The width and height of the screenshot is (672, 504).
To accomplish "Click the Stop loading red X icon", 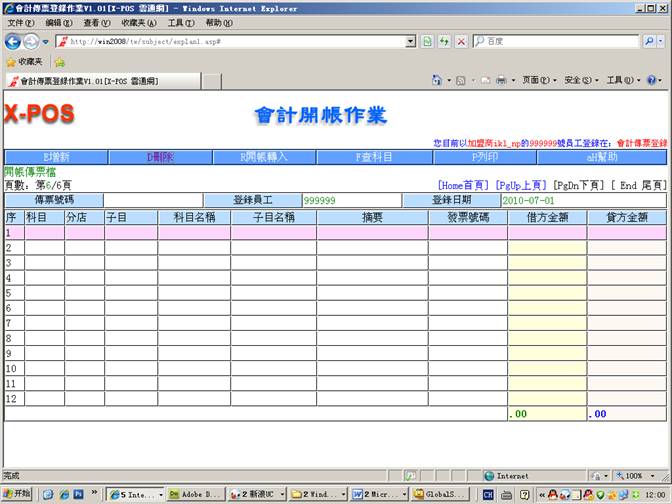I will coord(460,41).
